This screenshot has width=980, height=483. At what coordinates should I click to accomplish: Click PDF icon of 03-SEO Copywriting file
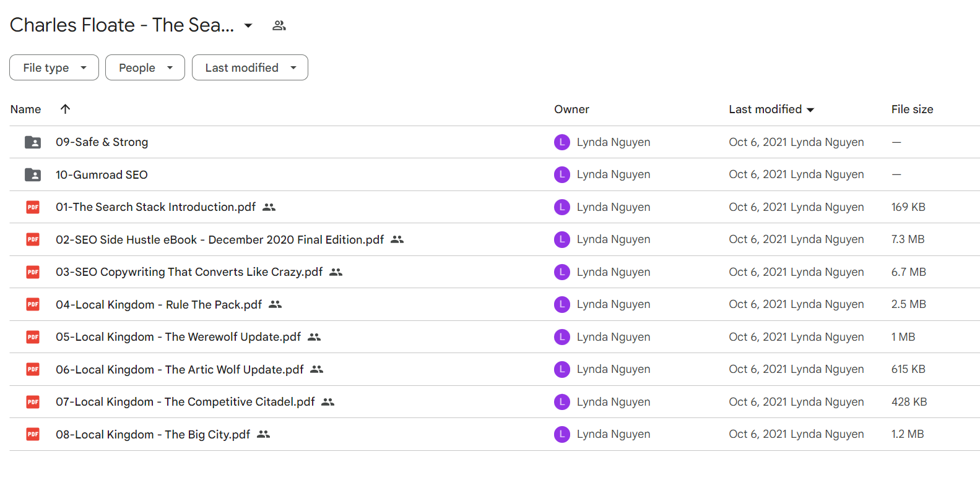pyautogui.click(x=33, y=272)
